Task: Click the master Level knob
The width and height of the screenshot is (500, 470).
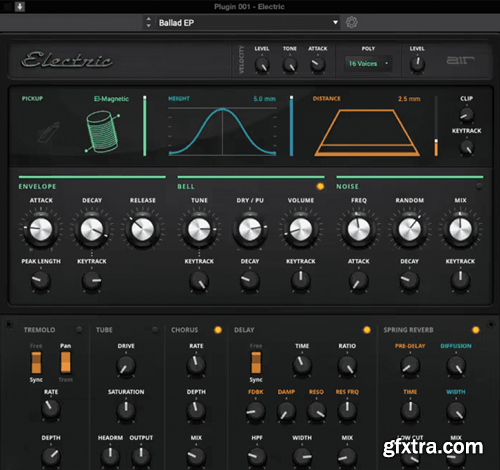Action: point(417,64)
